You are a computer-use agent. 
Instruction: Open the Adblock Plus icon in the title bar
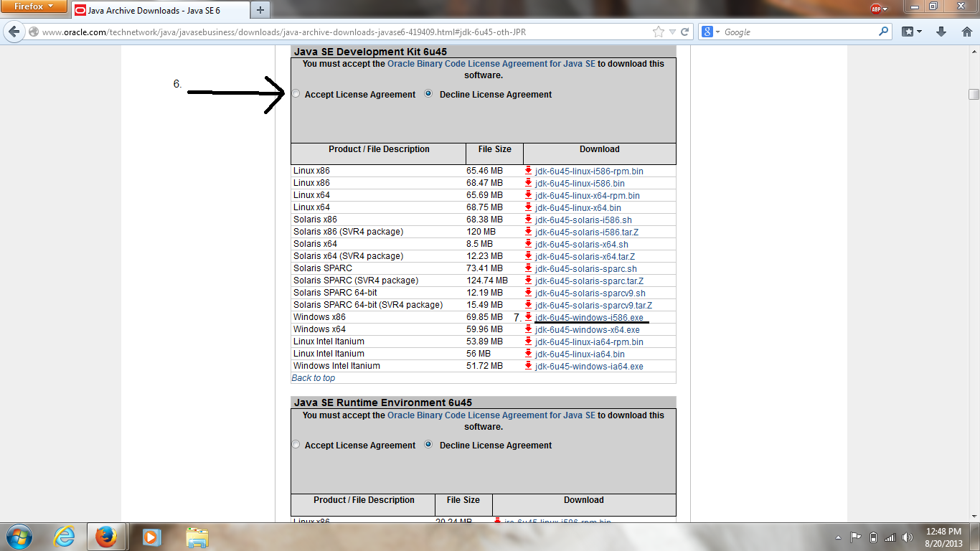pyautogui.click(x=876, y=9)
